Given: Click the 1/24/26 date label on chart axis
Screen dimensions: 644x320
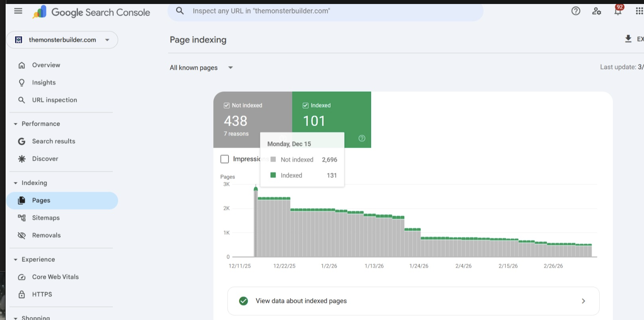Looking at the screenshot, I should 419,266.
